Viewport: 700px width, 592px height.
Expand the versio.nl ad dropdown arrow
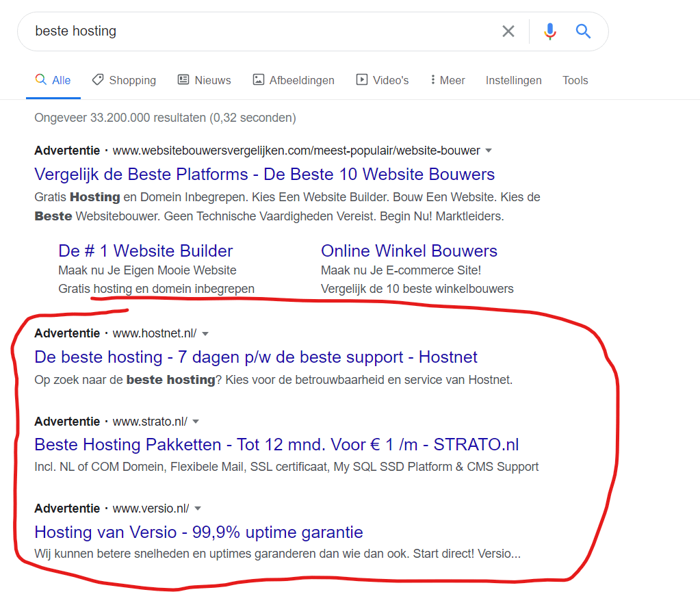point(198,509)
